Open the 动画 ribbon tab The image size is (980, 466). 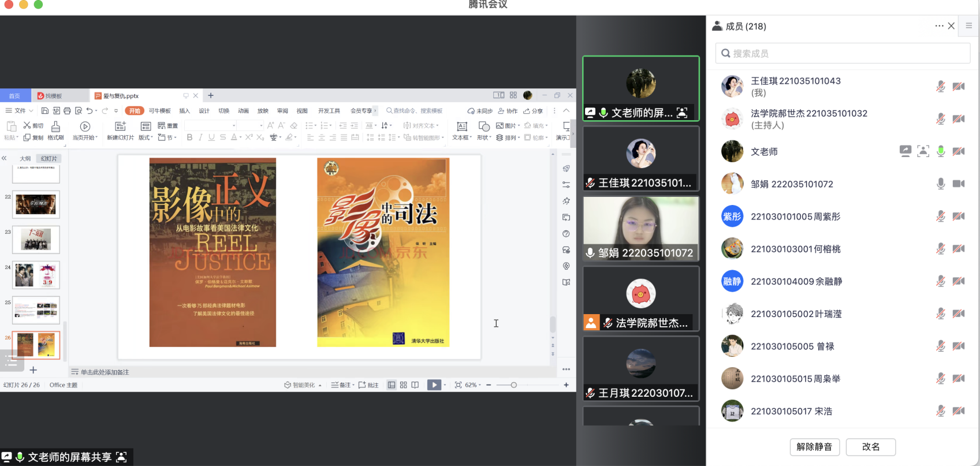tap(243, 111)
